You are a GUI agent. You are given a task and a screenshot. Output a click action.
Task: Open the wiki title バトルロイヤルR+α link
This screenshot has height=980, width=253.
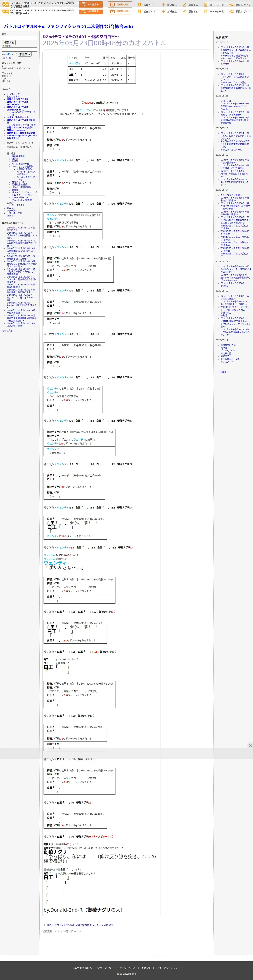pos(69,26)
